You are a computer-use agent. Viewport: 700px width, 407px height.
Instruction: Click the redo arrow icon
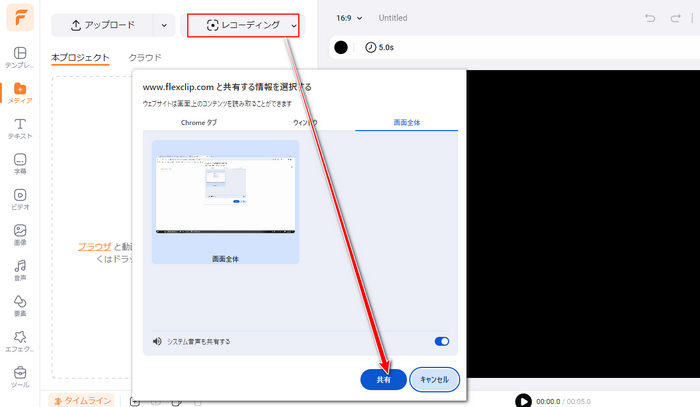pyautogui.click(x=679, y=18)
